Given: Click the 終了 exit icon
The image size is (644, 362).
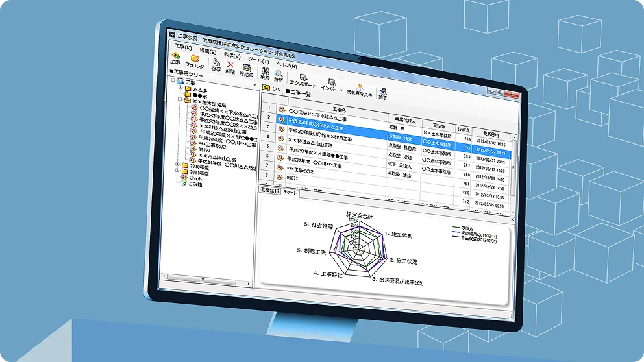Looking at the screenshot, I should click(x=383, y=93).
